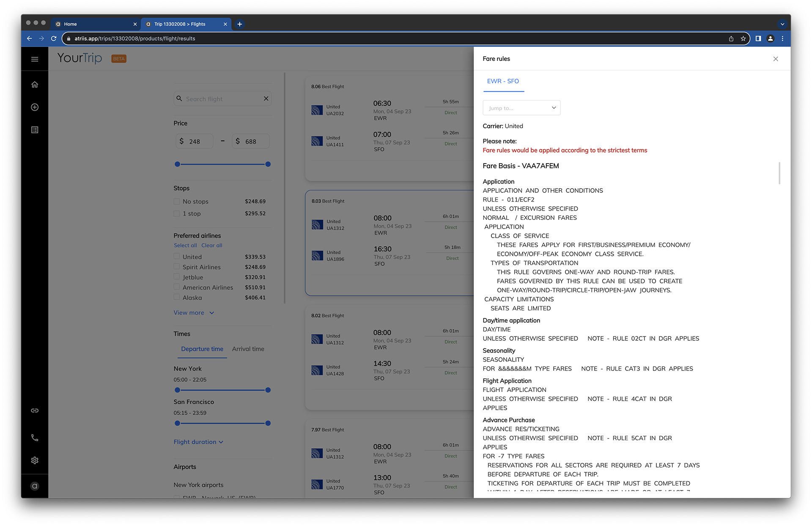Viewport: 812px width, 526px height.
Task: Reload the page
Action: [x=54, y=38]
